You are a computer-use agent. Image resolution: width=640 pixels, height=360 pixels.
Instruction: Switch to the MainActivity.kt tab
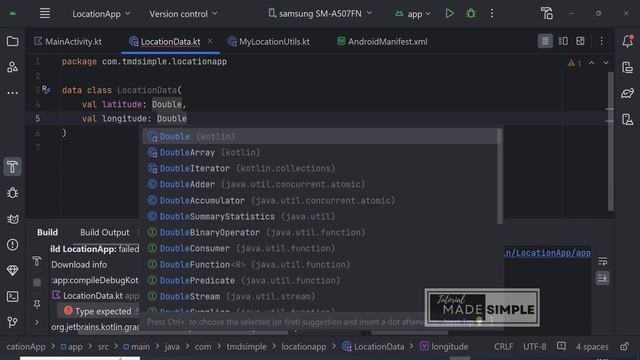pyautogui.click(x=68, y=42)
